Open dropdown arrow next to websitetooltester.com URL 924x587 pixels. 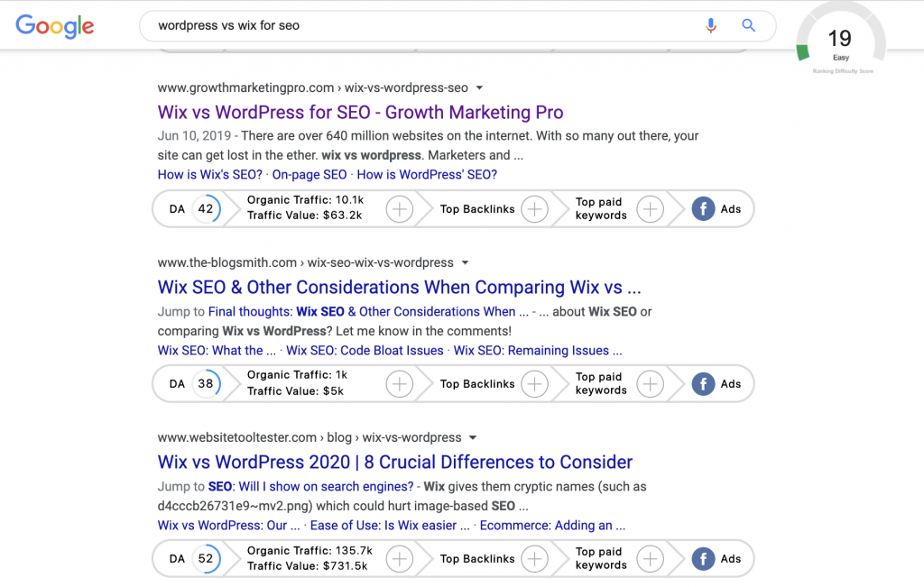coord(473,437)
